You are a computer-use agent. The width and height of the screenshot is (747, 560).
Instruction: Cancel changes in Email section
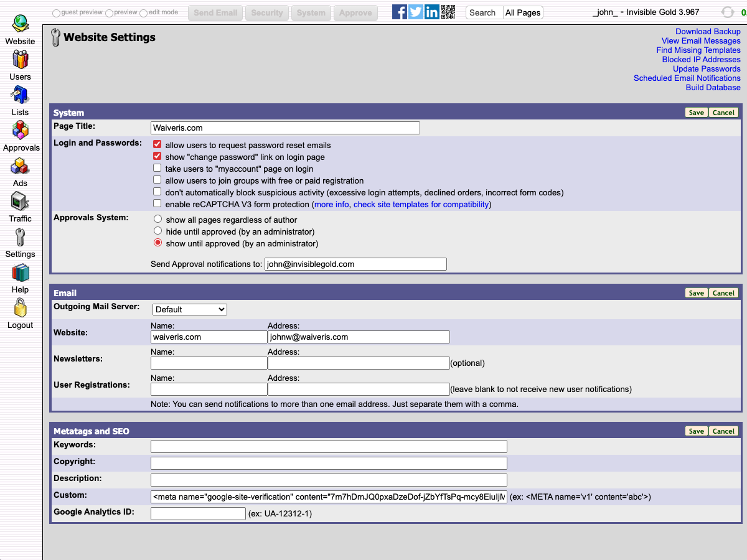(723, 293)
